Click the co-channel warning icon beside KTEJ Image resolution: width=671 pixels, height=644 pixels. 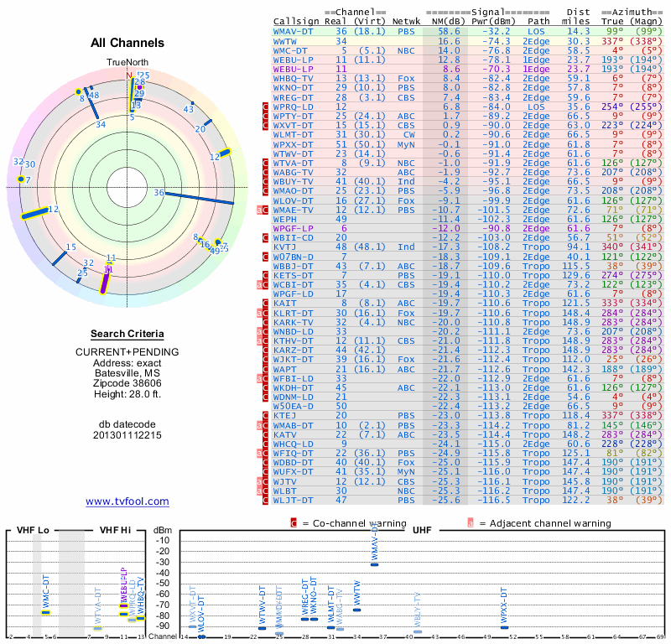tap(267, 415)
